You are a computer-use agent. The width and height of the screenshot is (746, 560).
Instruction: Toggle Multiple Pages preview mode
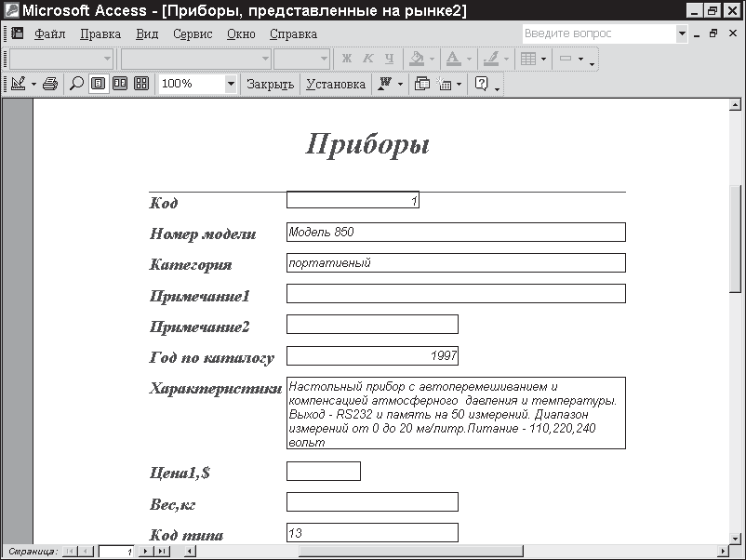[140, 84]
